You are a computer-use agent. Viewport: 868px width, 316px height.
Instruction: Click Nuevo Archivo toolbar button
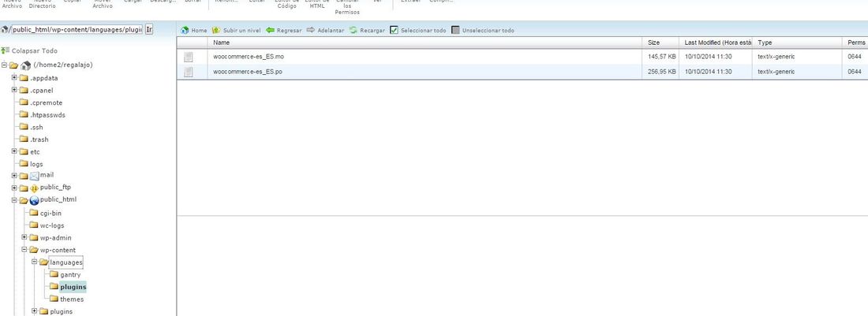(x=12, y=5)
